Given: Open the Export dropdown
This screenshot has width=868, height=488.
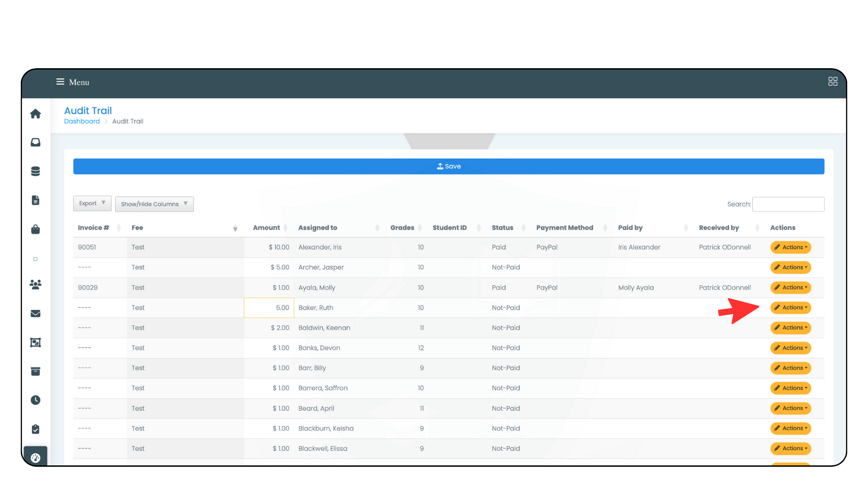Looking at the screenshot, I should click(x=92, y=203).
